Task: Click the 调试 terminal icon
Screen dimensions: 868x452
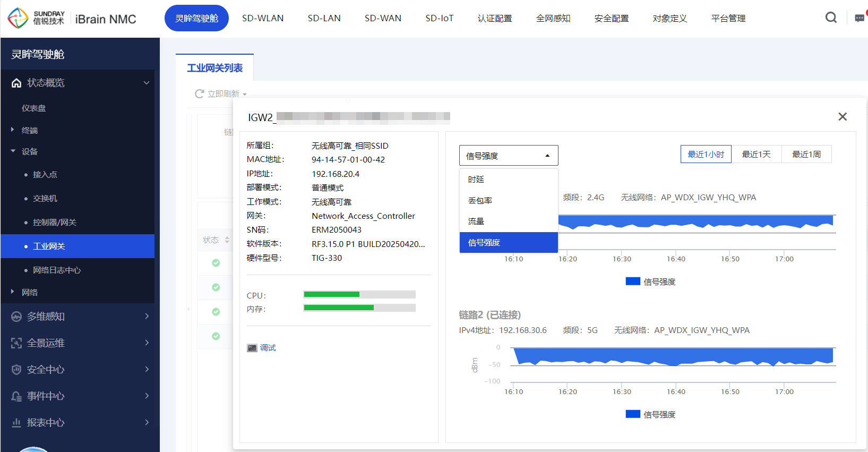Action: click(252, 348)
